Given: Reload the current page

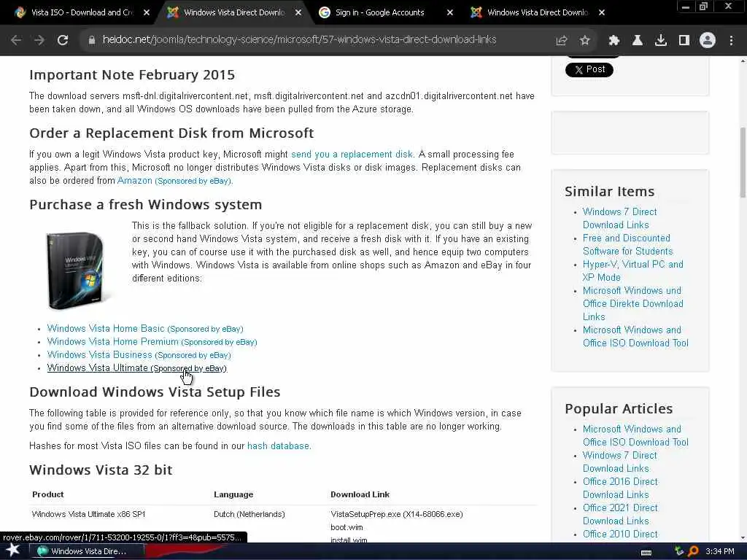Looking at the screenshot, I should pos(63,40).
